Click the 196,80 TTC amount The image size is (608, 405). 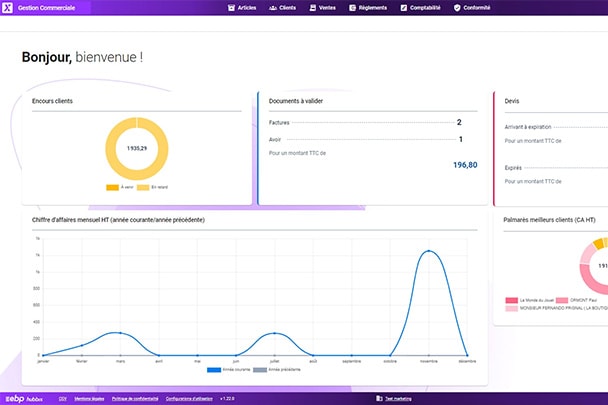(x=465, y=165)
